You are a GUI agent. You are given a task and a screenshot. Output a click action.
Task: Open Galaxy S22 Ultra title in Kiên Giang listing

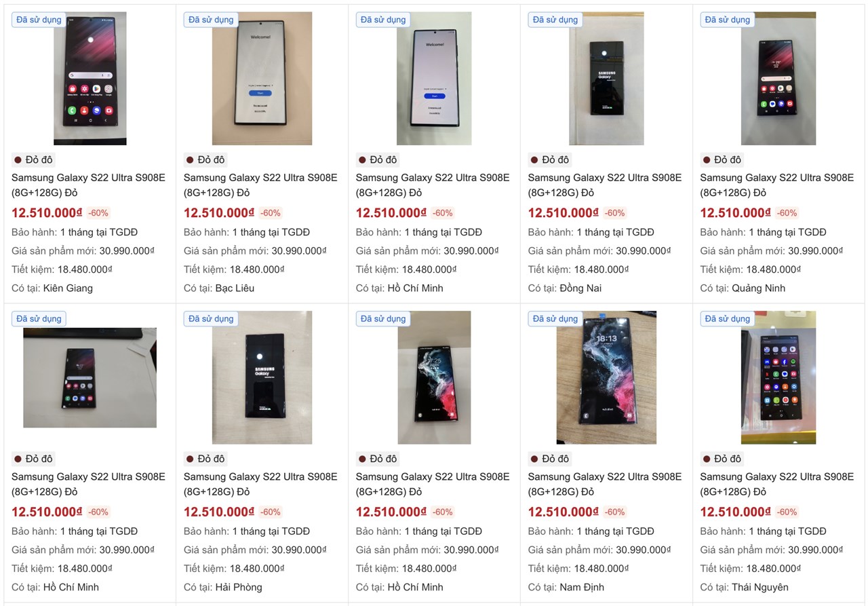click(88, 185)
